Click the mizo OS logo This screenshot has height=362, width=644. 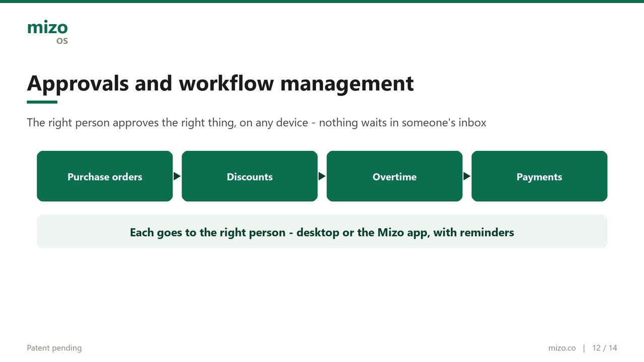pyautogui.click(x=47, y=32)
